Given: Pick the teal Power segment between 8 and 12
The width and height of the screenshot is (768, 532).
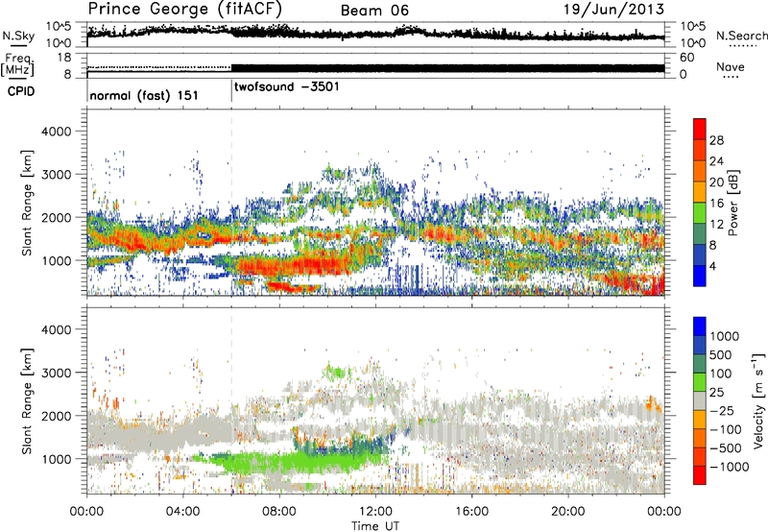Looking at the screenshot, I should 700,234.
